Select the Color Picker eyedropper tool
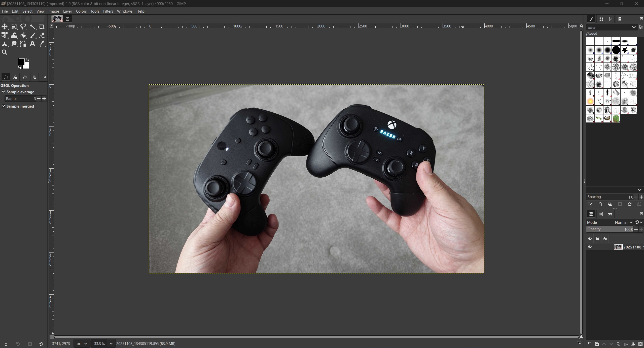 [42, 44]
